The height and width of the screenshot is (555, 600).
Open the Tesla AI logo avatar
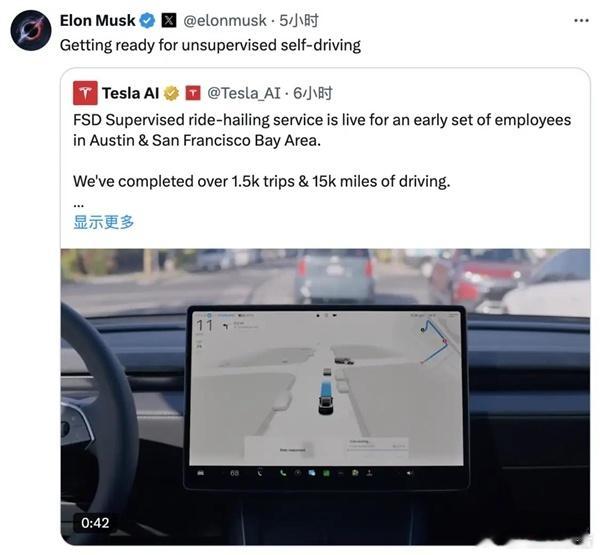[85, 93]
